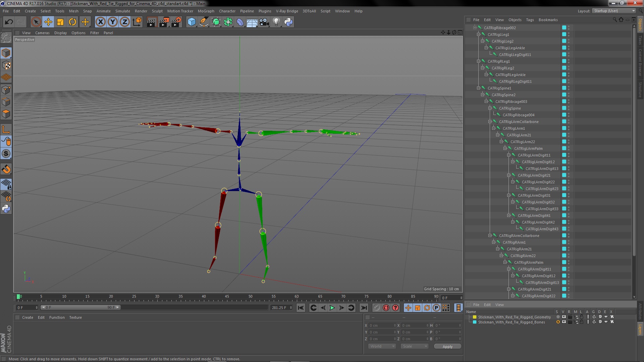Click the Object Manager search icon
The image size is (644, 362).
pos(614,19)
